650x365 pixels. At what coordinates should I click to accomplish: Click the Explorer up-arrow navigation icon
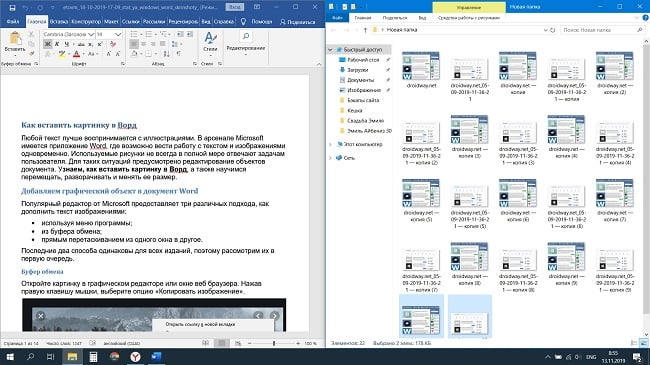pos(365,30)
